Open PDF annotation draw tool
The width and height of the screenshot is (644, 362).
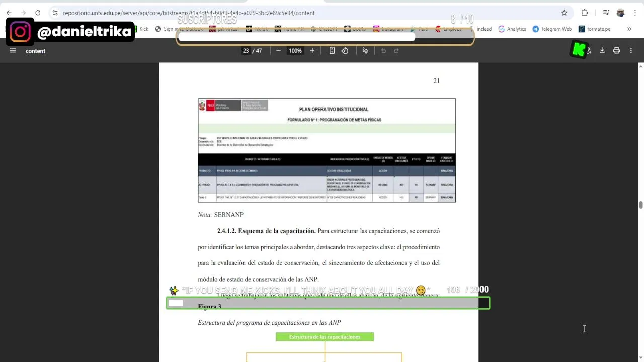(x=365, y=51)
